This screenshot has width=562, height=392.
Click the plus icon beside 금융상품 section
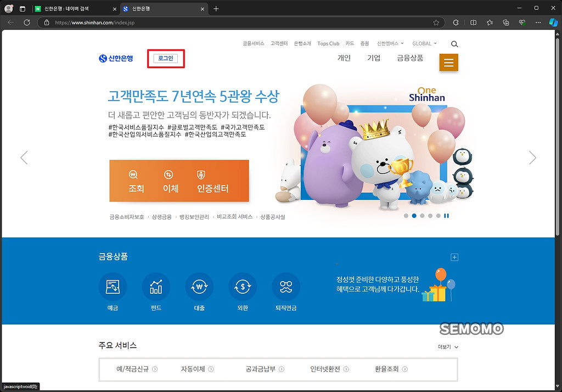pos(454,257)
